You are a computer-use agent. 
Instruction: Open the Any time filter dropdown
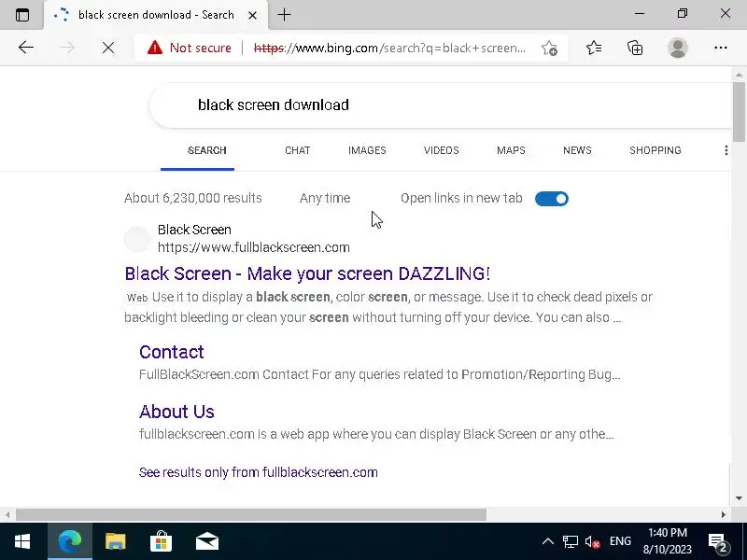tap(325, 198)
